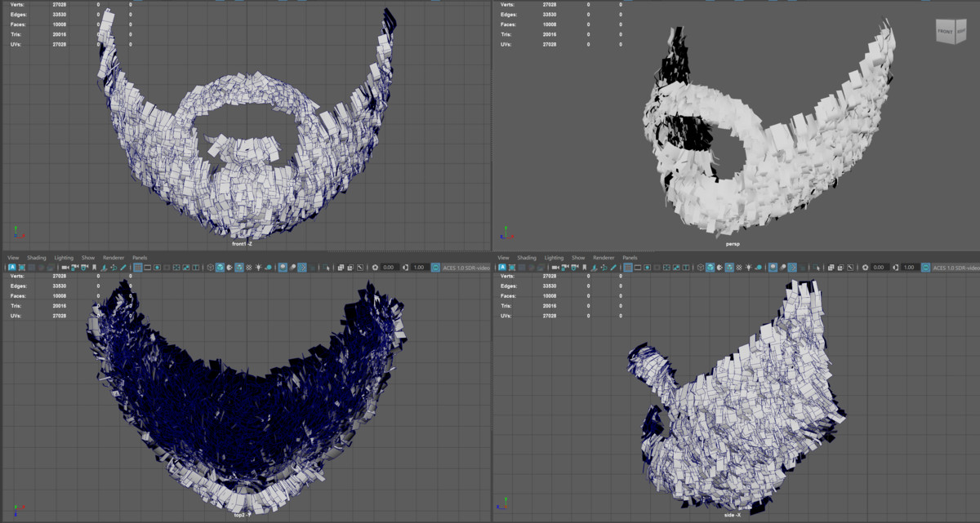This screenshot has height=523, width=980.
Task: Open the Renderer menu of the side view panel
Action: point(604,258)
